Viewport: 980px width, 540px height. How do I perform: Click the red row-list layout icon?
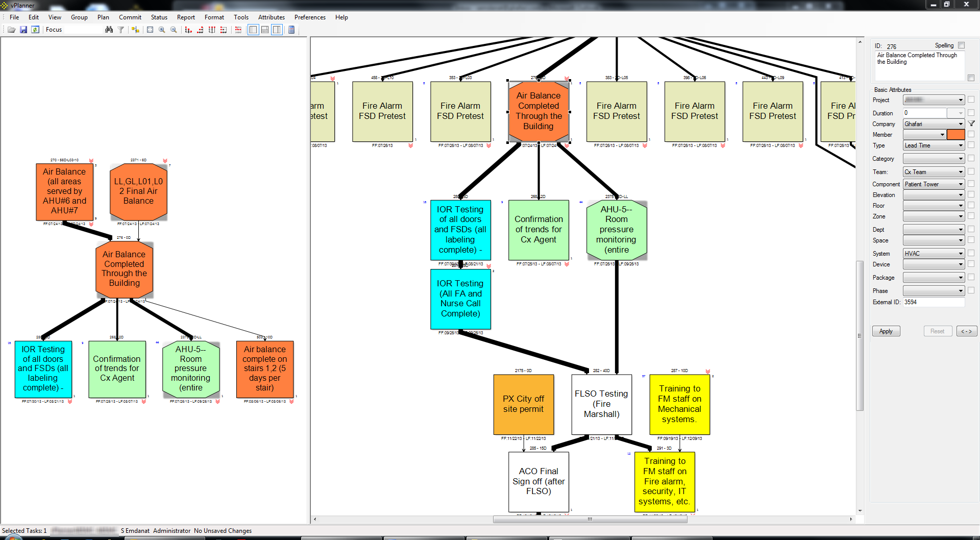point(224,30)
